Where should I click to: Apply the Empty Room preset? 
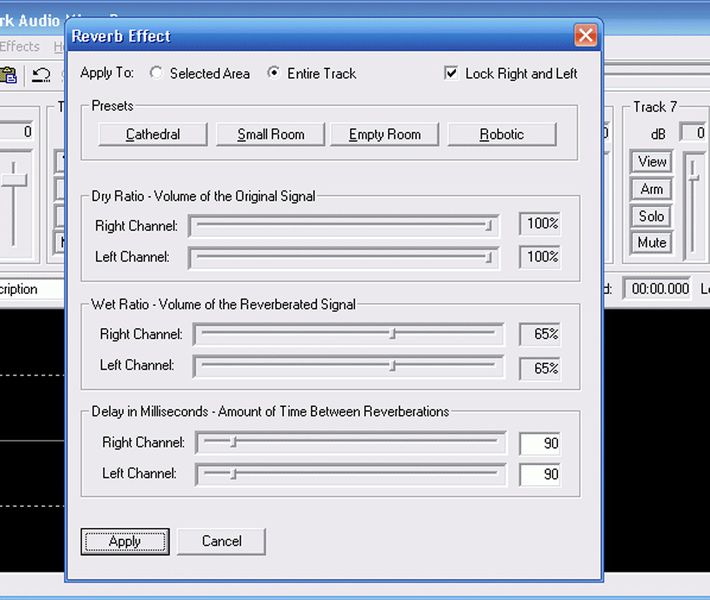click(384, 134)
